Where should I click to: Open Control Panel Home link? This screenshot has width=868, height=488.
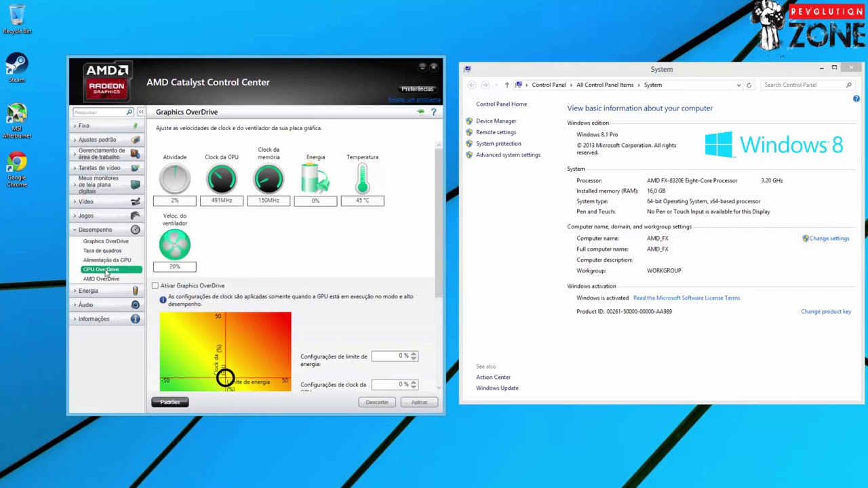pyautogui.click(x=501, y=104)
